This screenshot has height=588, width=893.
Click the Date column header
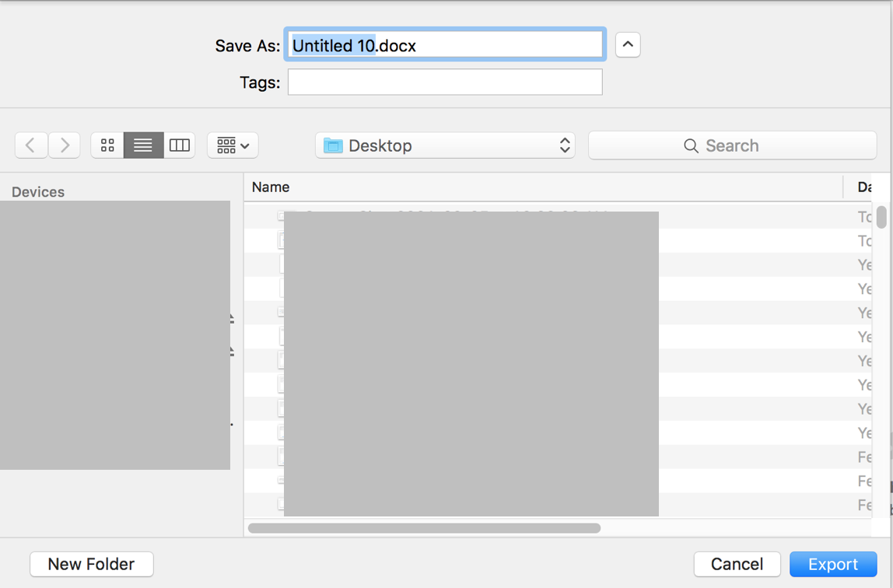(863, 187)
